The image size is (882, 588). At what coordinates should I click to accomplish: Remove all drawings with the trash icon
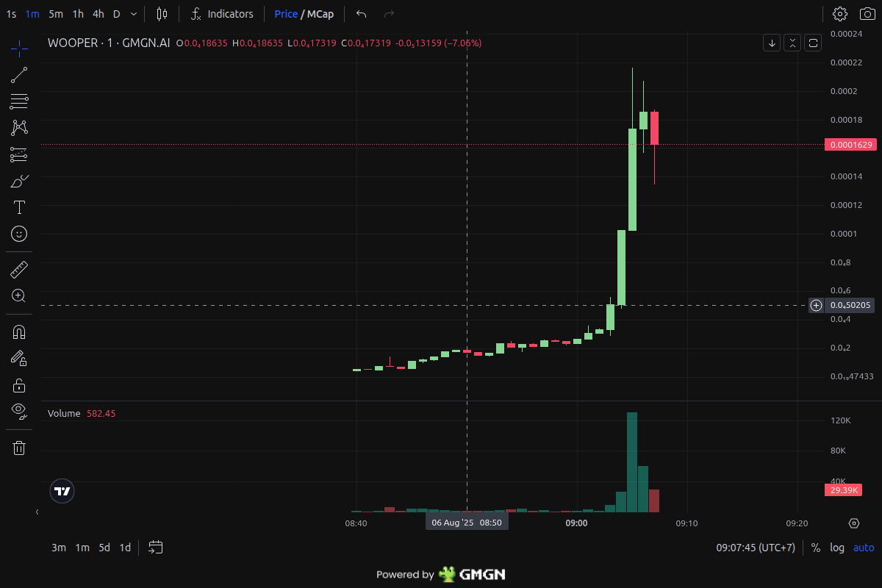click(x=18, y=447)
